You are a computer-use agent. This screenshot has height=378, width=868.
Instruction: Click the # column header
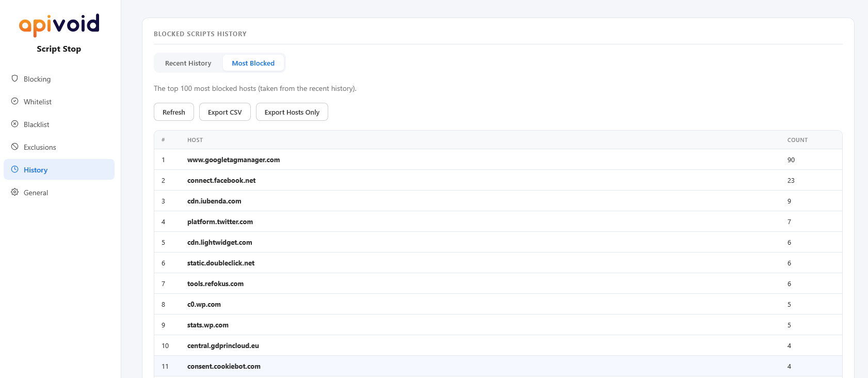tap(163, 140)
